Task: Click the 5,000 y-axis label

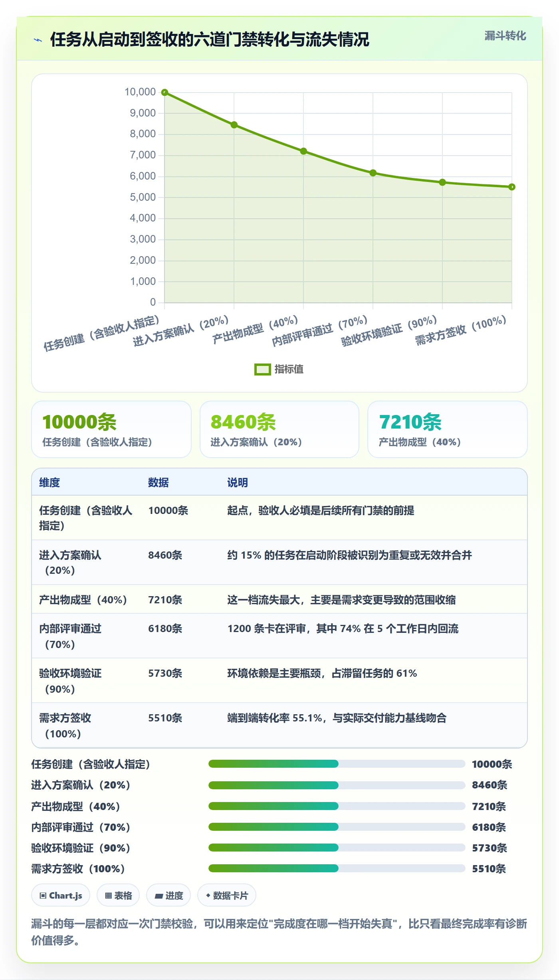Action: (143, 197)
